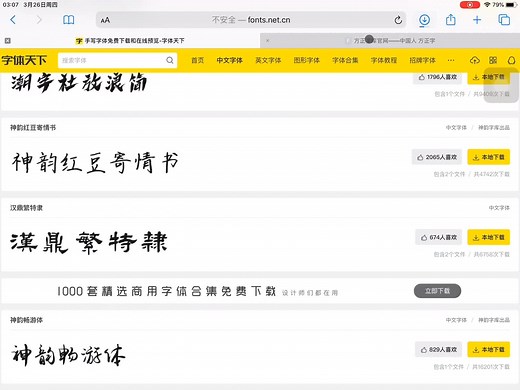Open 字体教程 in navigation
This screenshot has height=390, width=520.
pyautogui.click(x=384, y=60)
